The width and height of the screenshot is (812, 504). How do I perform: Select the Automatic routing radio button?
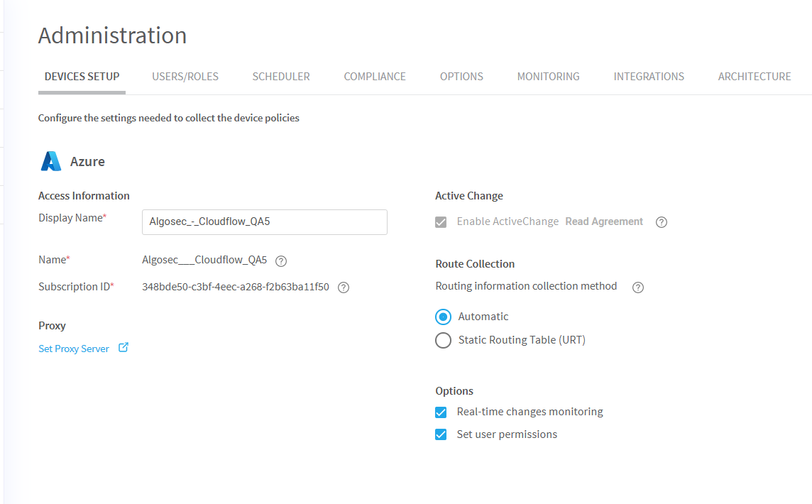click(x=443, y=317)
